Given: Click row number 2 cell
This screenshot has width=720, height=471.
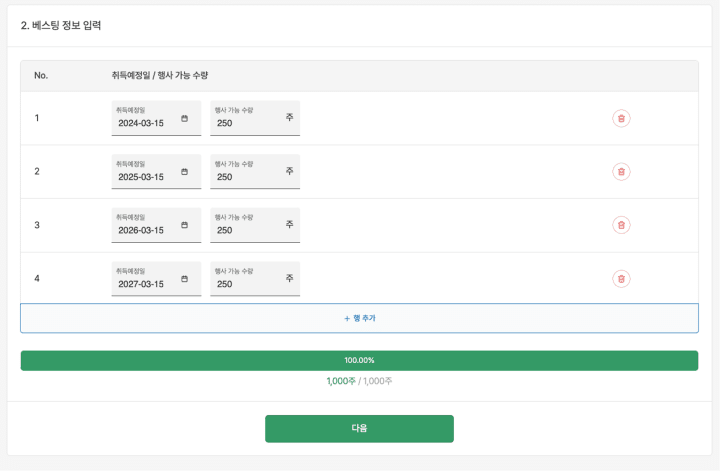Looking at the screenshot, I should coord(37,172).
